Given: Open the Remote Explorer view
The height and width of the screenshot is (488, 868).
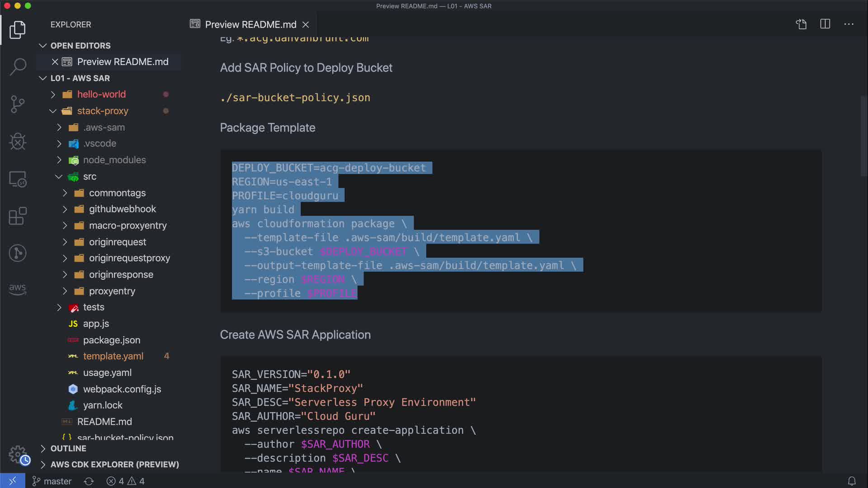Looking at the screenshot, I should coord(18,179).
